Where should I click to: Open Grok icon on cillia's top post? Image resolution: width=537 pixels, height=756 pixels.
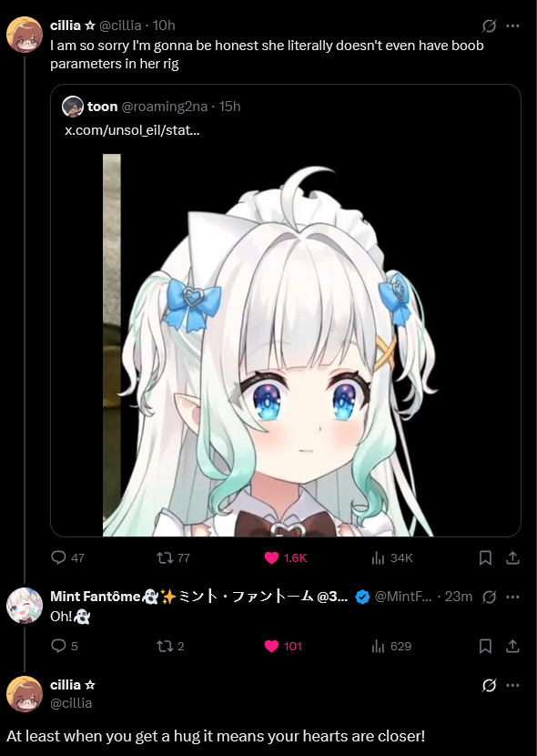click(x=489, y=26)
